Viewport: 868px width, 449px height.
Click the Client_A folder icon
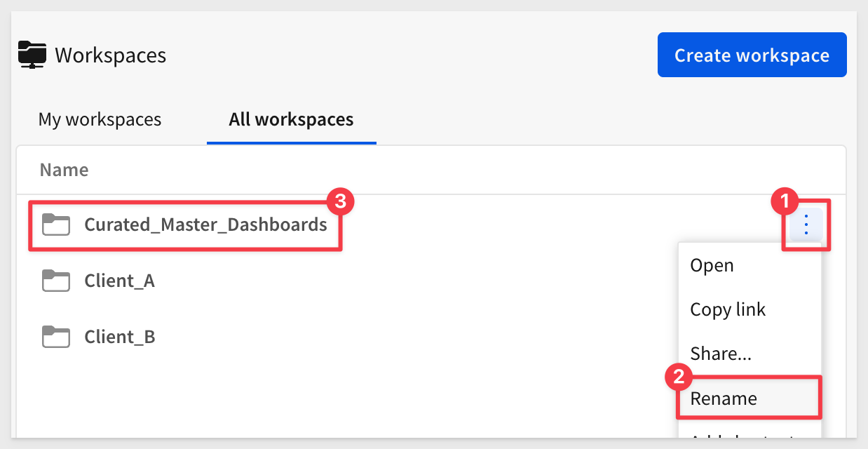click(56, 281)
